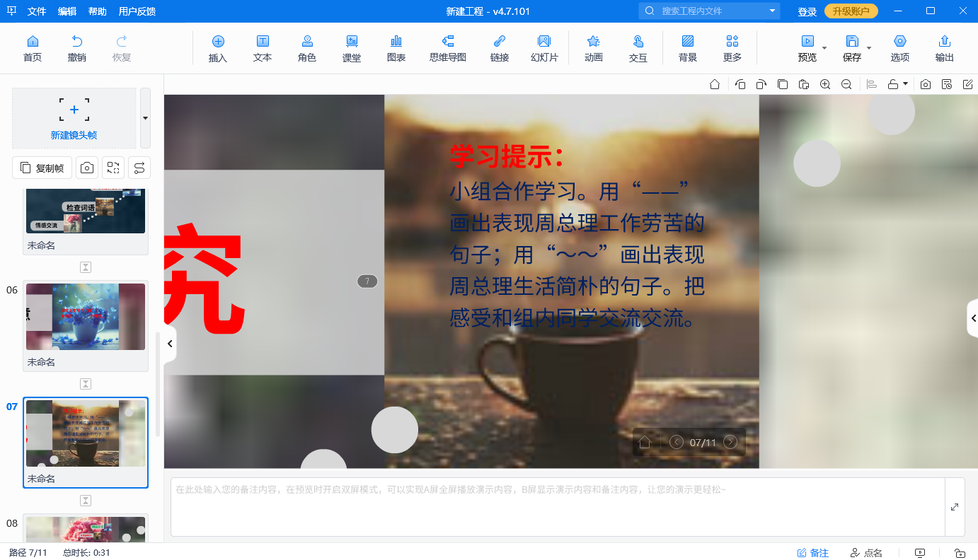Open the 图表 chart tool
The height and width of the screenshot is (560, 978).
click(396, 48)
